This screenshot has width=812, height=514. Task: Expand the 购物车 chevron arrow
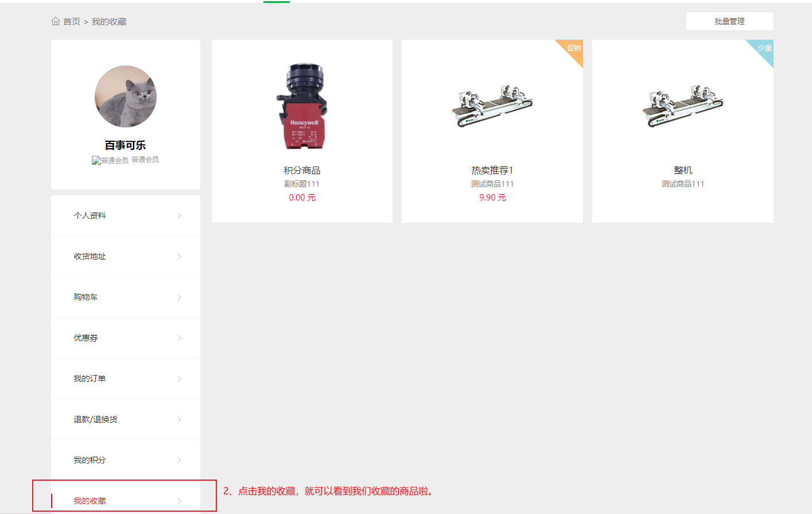(180, 297)
